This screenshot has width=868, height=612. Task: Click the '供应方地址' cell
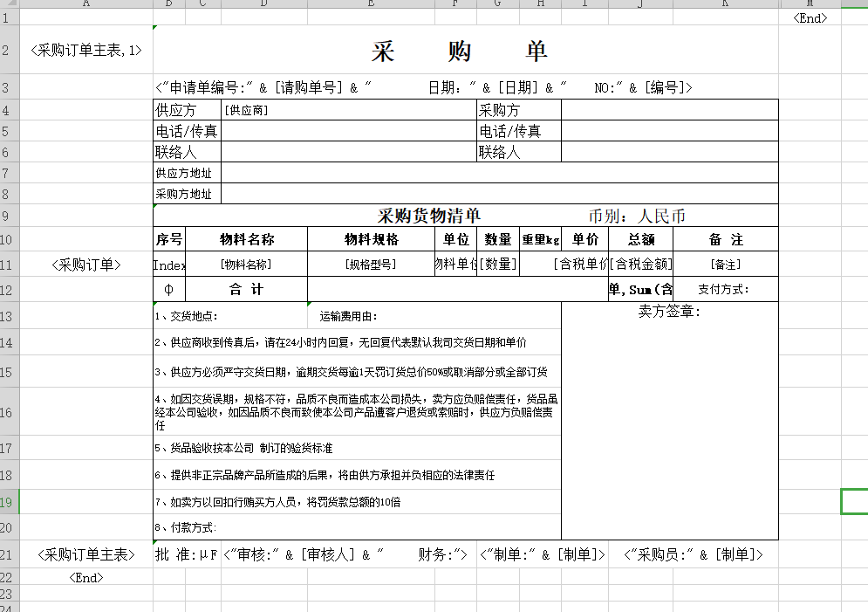187,173
